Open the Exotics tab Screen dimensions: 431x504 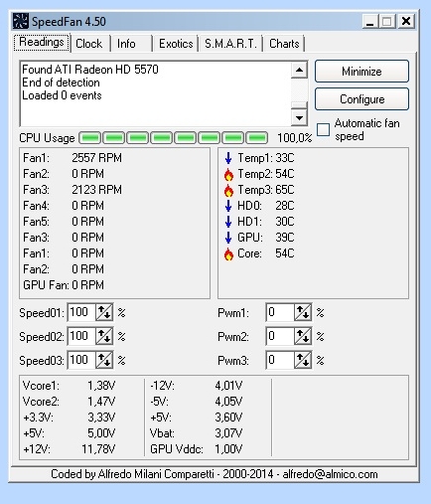click(x=176, y=44)
